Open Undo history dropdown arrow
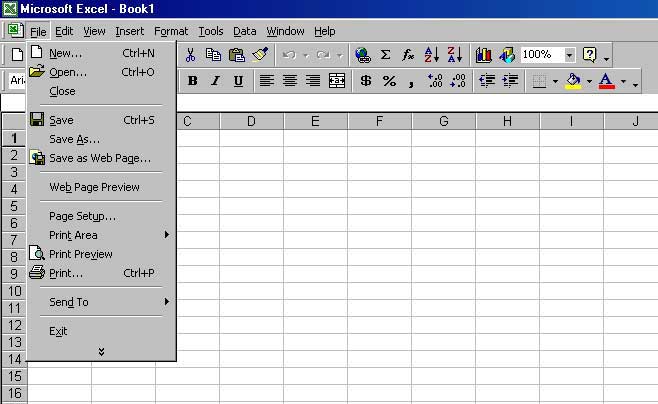658x404 pixels. [x=306, y=55]
